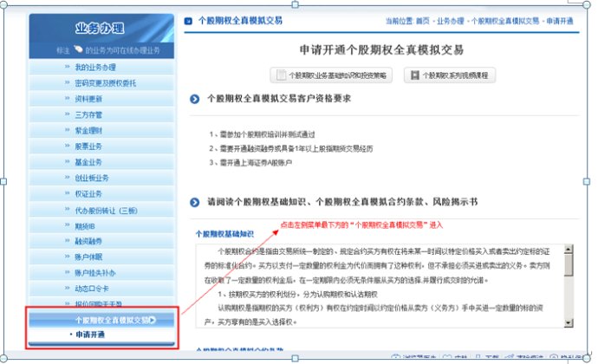Open 权证业务 menu item
The image size is (598, 364).
point(101,194)
